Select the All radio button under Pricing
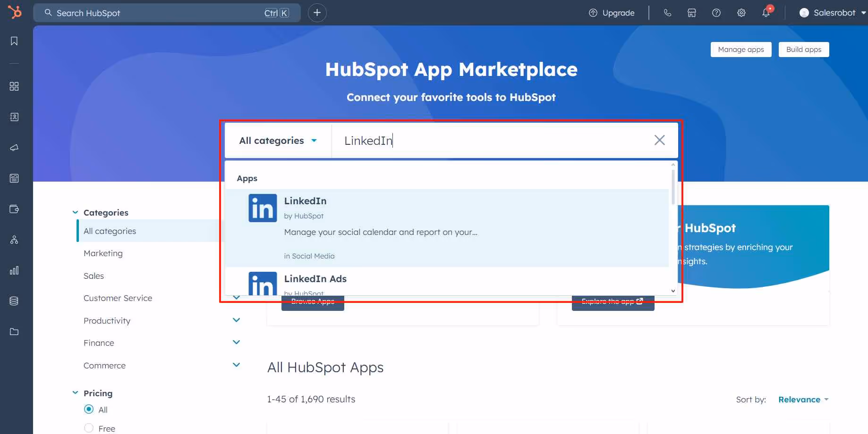 pos(89,409)
